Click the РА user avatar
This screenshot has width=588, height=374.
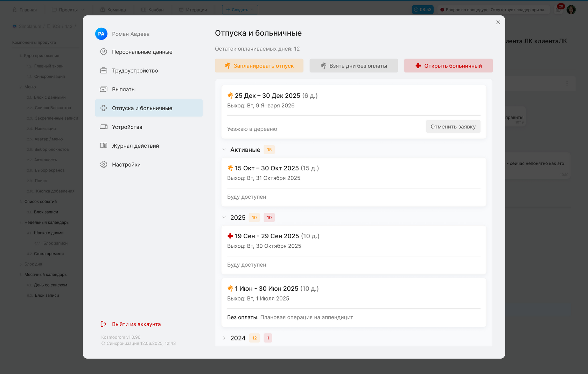101,34
